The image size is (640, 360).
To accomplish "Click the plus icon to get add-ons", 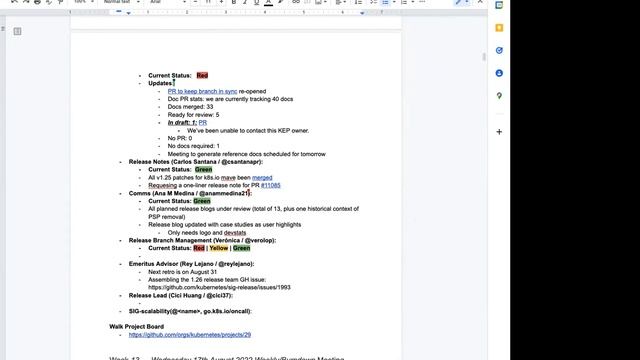I will [499, 132].
